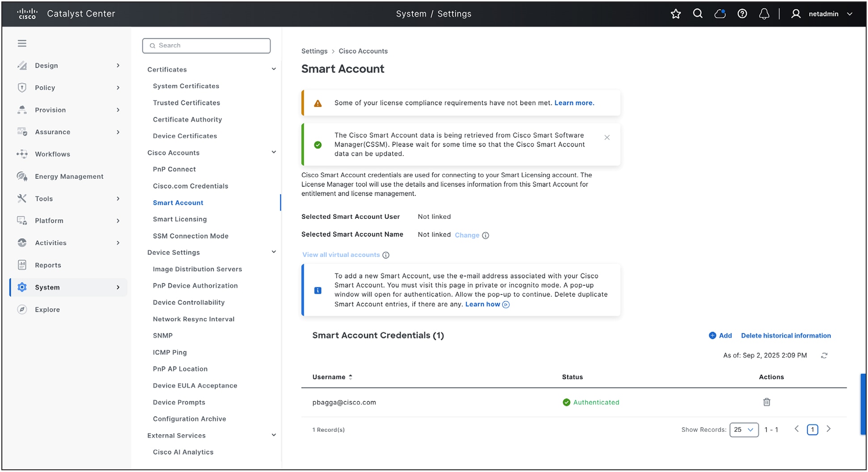
Task: Open the Show Records dropdown
Action: 744,430
